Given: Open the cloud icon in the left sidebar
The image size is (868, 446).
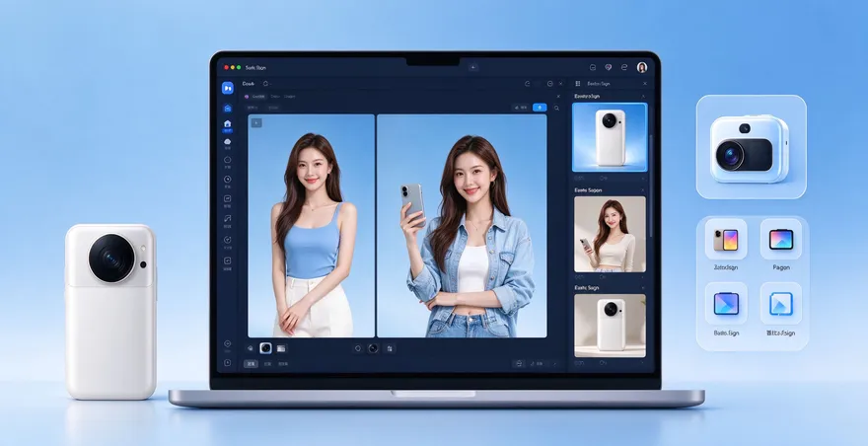Looking at the screenshot, I should tap(228, 142).
